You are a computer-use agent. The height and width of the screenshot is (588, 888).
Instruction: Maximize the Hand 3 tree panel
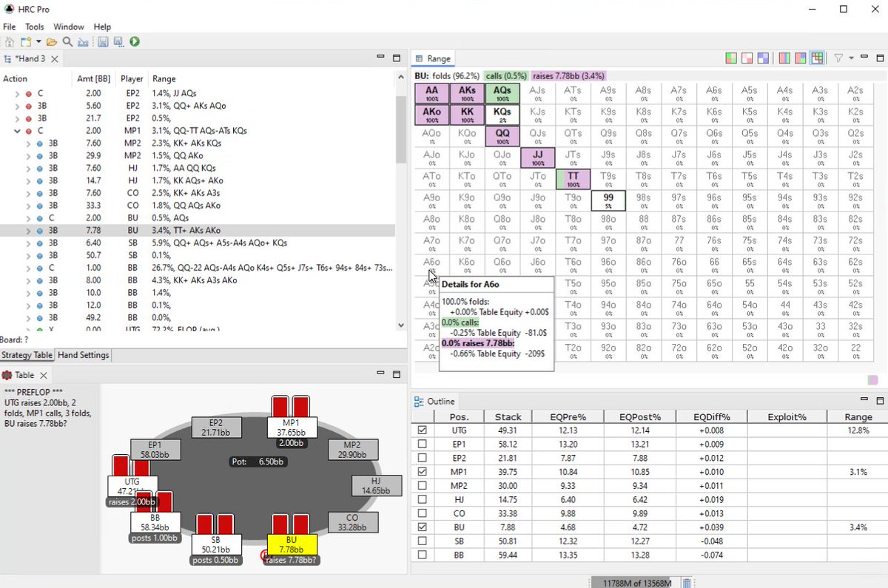(x=396, y=58)
